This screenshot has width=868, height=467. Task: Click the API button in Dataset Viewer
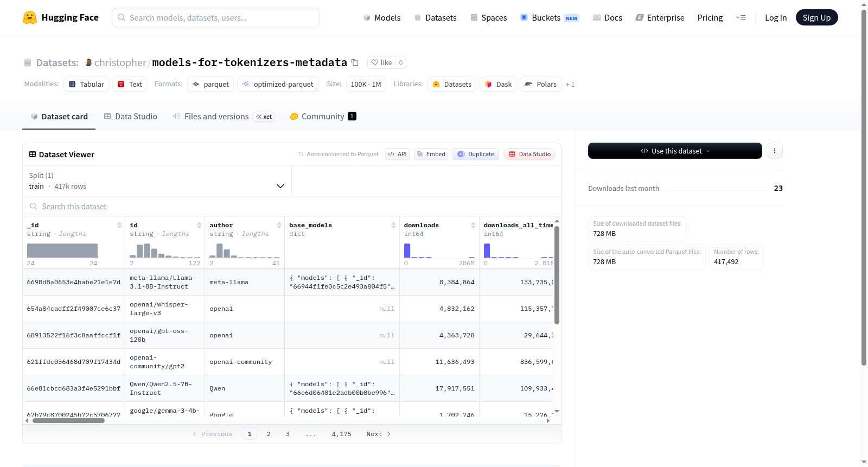pos(397,154)
